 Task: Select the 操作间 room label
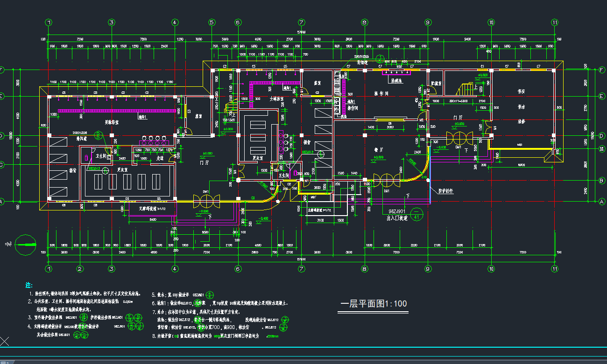[382, 93]
